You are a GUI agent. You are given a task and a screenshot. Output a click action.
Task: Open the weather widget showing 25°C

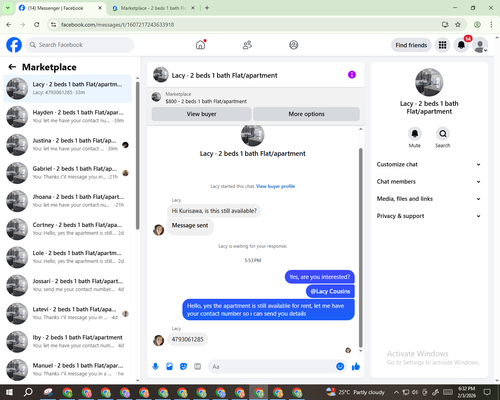click(355, 392)
